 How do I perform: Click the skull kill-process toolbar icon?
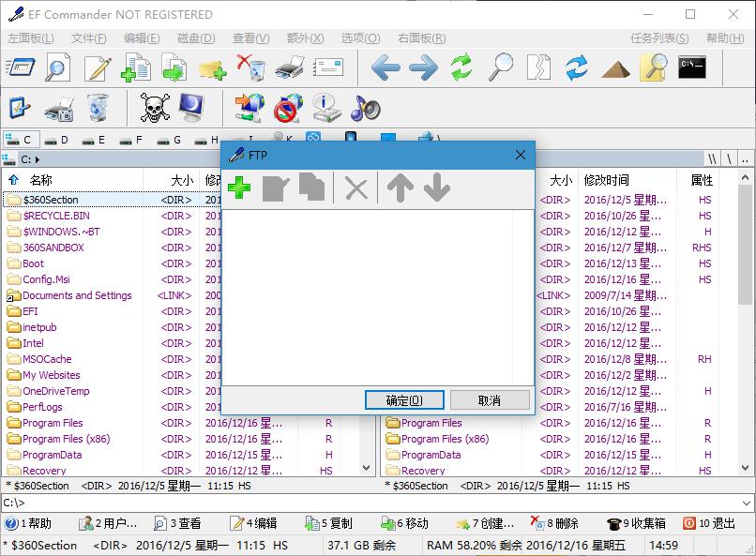pos(155,106)
